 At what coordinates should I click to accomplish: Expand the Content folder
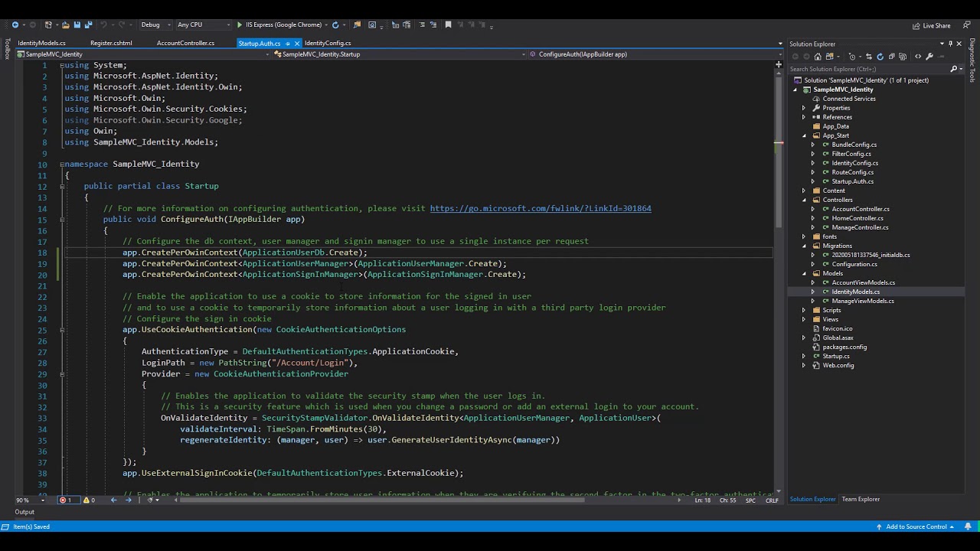tap(804, 191)
